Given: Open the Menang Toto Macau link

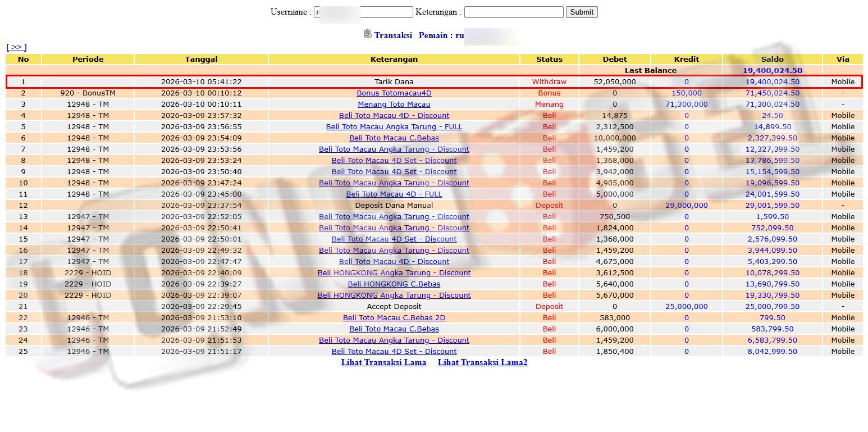Looking at the screenshot, I should pyautogui.click(x=394, y=104).
